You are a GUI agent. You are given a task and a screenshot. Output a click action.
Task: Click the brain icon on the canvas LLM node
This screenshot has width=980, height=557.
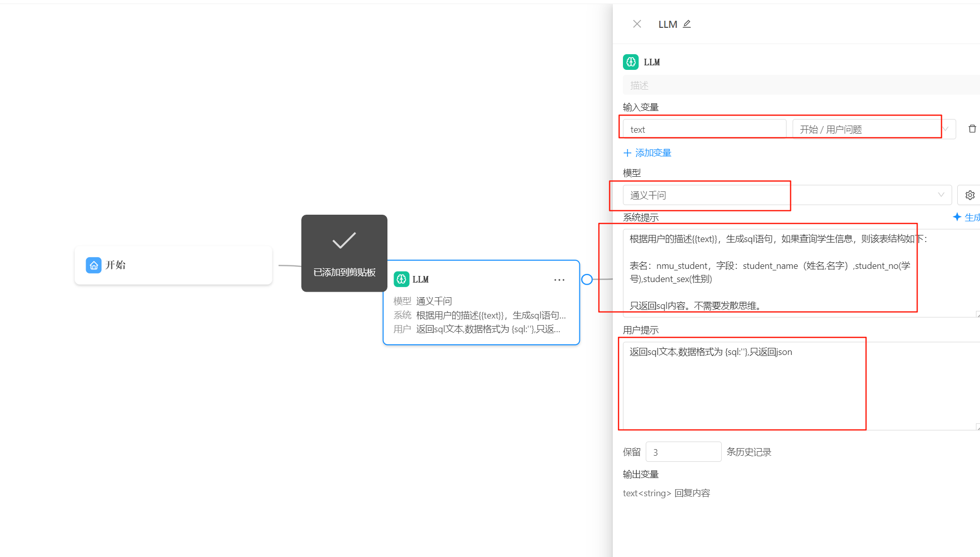[x=401, y=279]
